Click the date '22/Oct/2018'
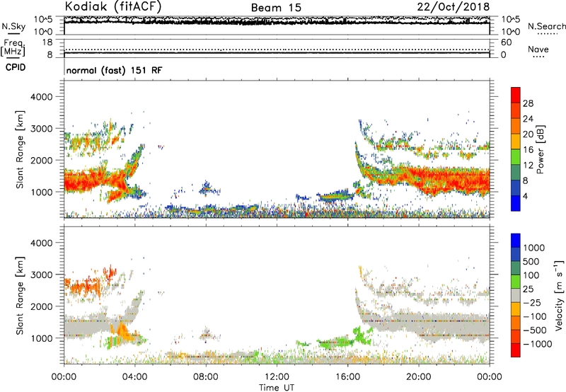 454,7
